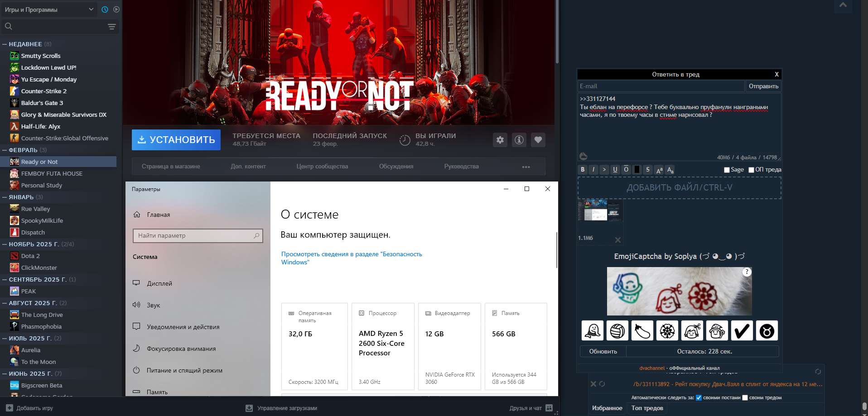This screenshot has height=416, width=868.
Task: Apply bold formatting in reply form
Action: click(583, 169)
